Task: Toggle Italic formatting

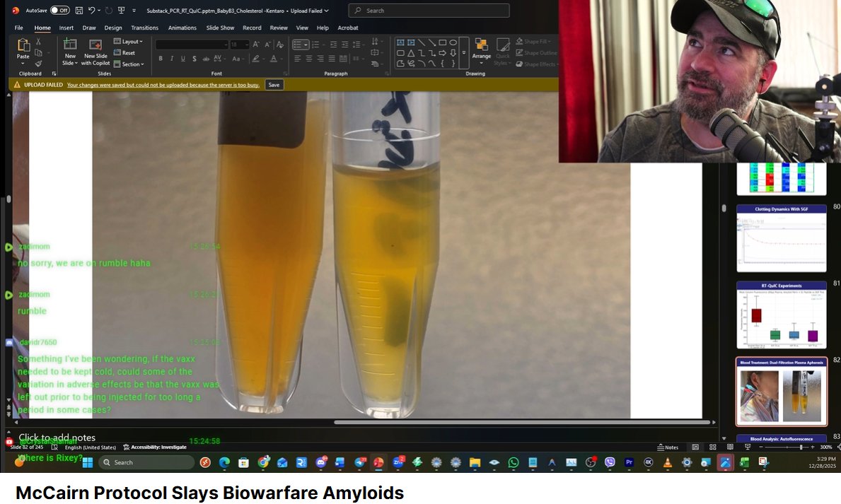Action: tap(172, 59)
